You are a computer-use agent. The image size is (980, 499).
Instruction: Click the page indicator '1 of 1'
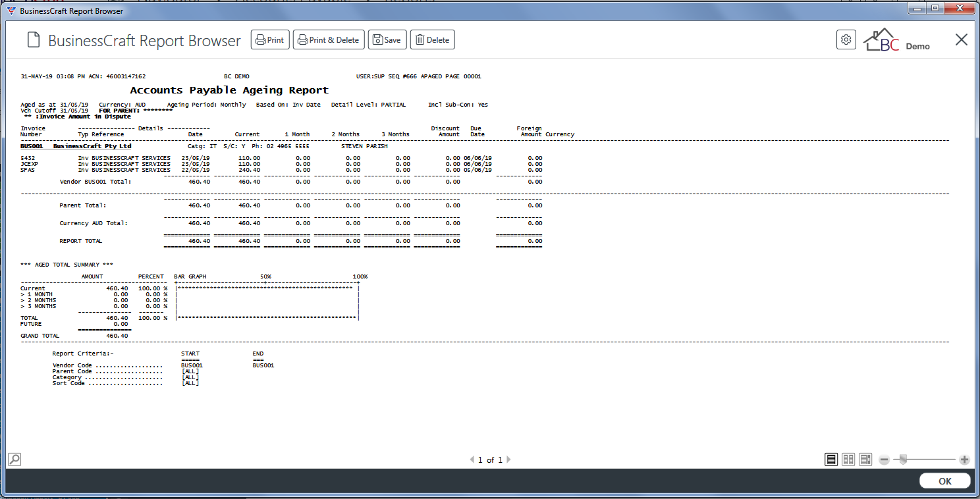pyautogui.click(x=490, y=460)
